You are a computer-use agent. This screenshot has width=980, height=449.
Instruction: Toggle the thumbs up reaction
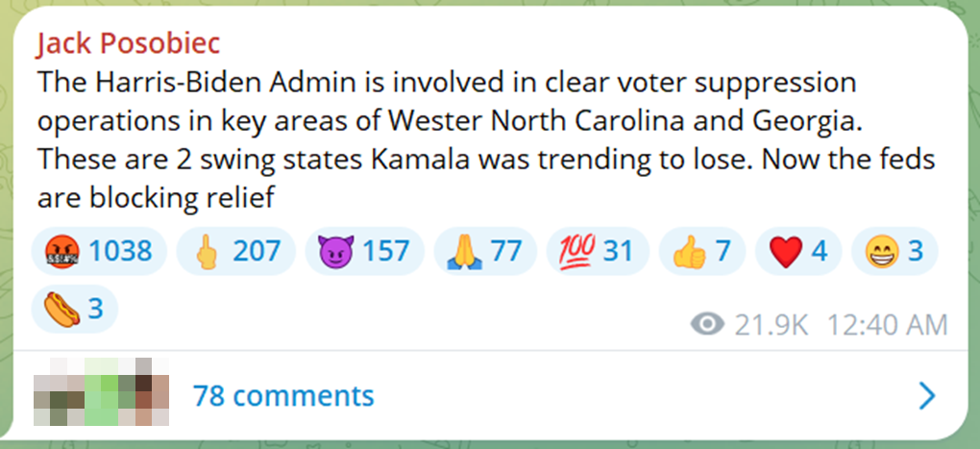(702, 251)
